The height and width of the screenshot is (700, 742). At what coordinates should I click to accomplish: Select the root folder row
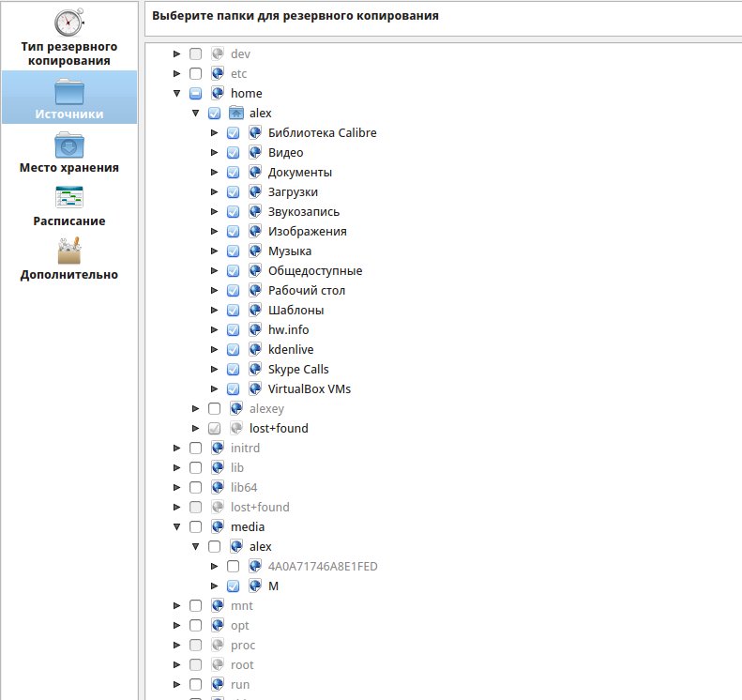point(242,665)
